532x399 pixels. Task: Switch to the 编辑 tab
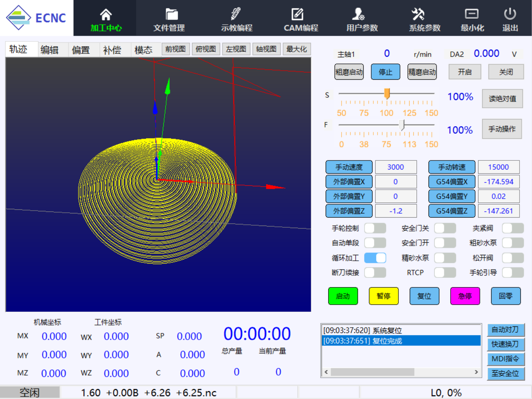point(49,50)
